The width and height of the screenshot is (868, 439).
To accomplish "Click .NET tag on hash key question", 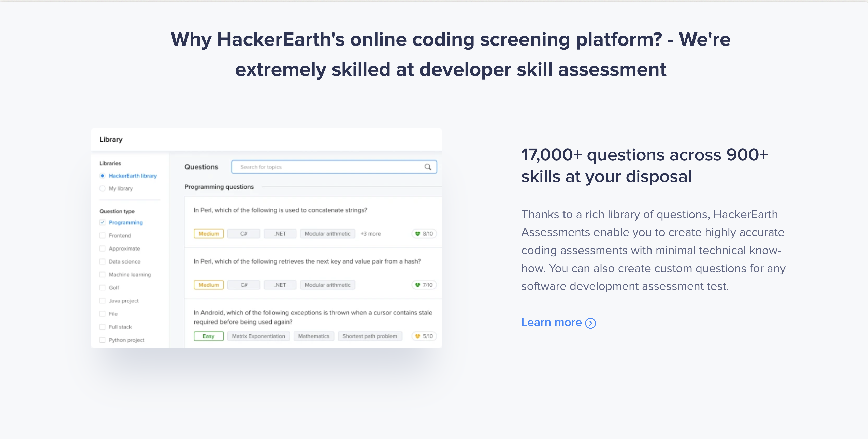I will 280,285.
